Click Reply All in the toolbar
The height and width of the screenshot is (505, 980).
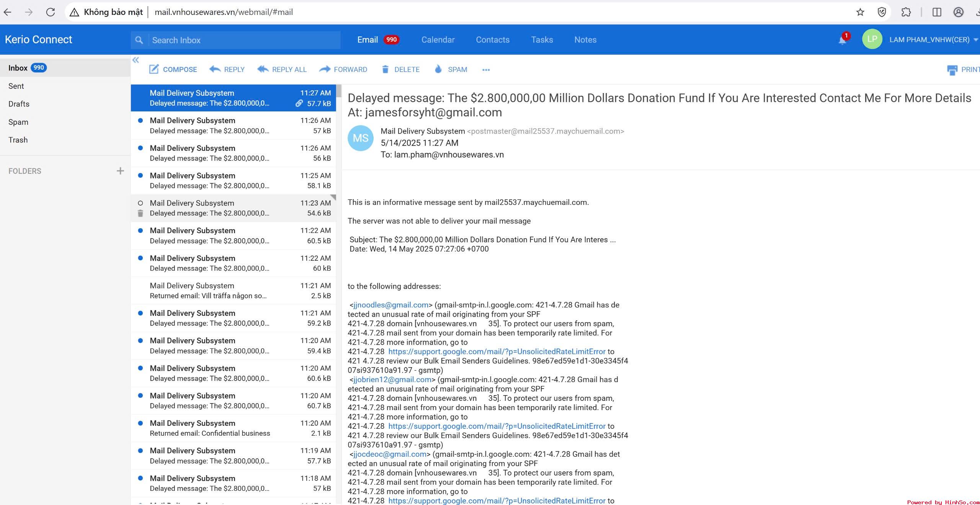pyautogui.click(x=282, y=69)
